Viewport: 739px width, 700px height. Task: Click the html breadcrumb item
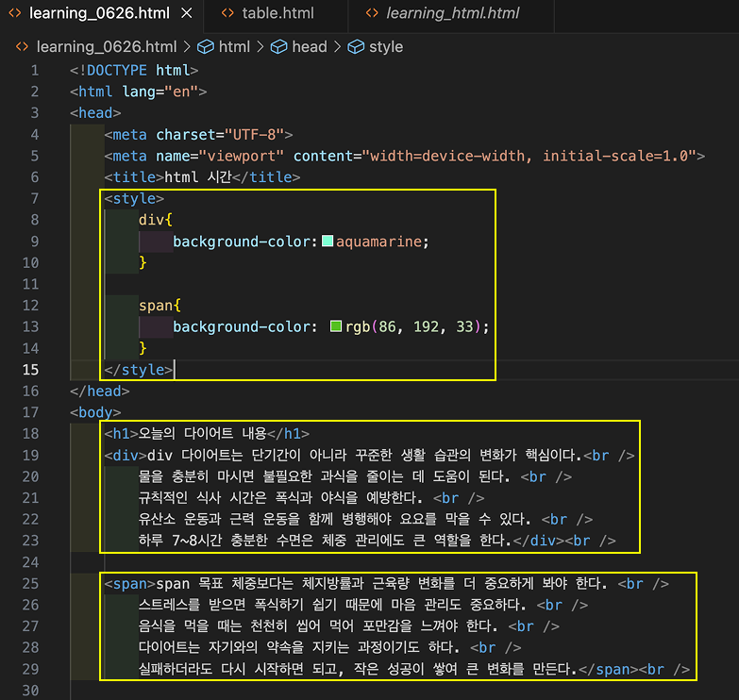pos(234,46)
